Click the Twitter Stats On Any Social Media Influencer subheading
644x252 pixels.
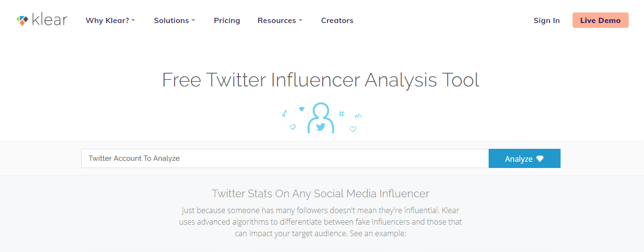pyautogui.click(x=320, y=194)
